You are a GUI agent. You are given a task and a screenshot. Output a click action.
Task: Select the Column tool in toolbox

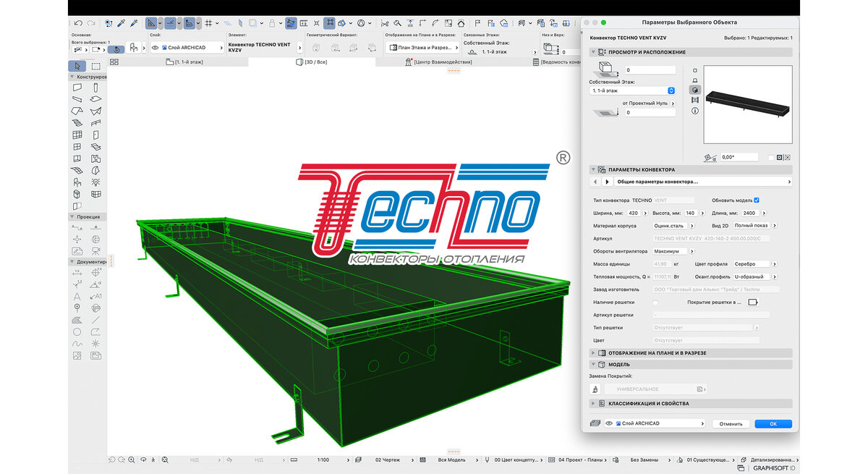(95, 88)
